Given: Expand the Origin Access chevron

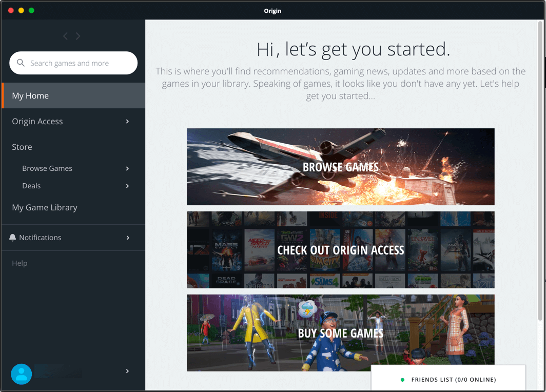Looking at the screenshot, I should click(x=127, y=121).
